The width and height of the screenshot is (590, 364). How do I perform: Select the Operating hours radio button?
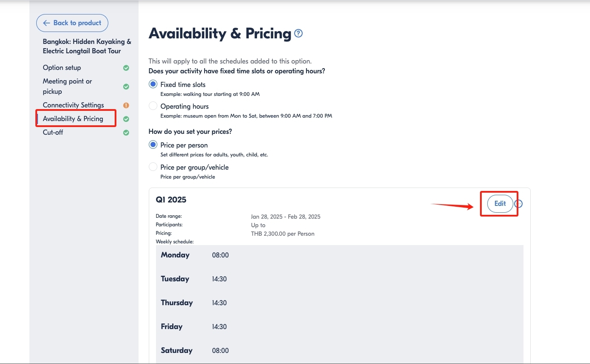153,106
